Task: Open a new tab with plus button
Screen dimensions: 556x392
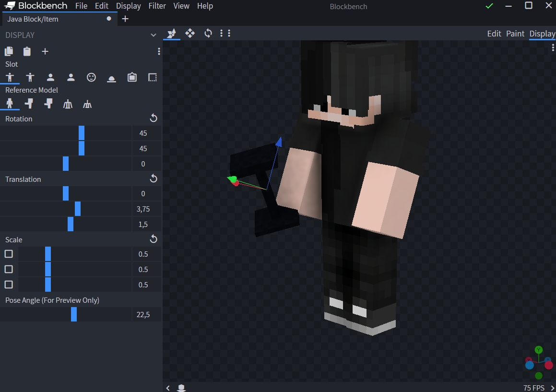Action: point(125,19)
